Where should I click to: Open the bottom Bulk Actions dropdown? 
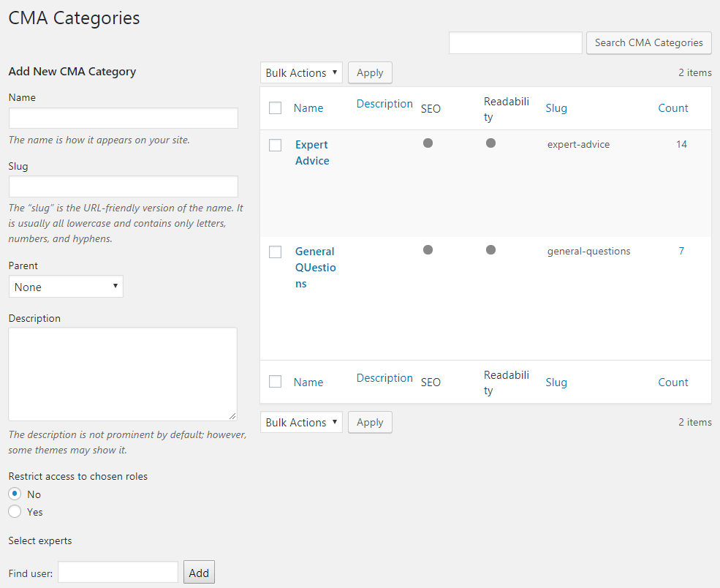(301, 423)
